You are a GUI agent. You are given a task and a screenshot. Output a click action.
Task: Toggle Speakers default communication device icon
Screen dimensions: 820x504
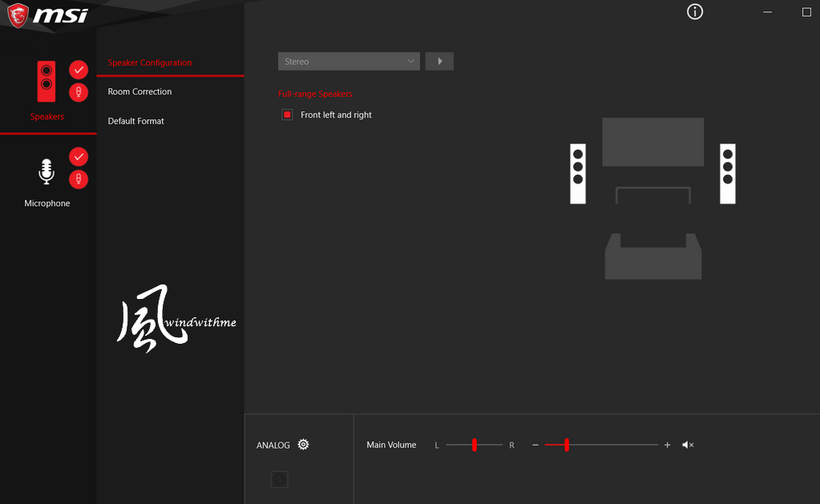point(79,92)
